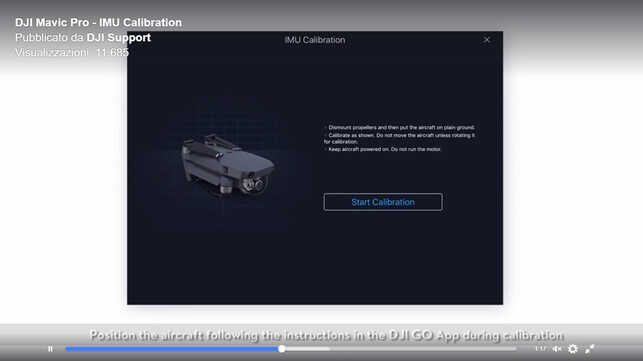Click the video title DJI Mavic Pro - IMU Calibration
Viewport: 643px width, 361px height.
98,23
